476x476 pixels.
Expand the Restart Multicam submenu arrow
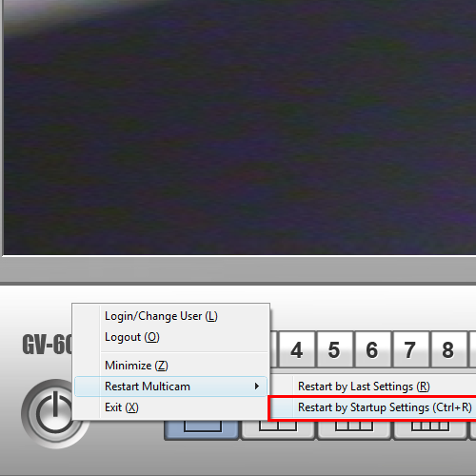[257, 387]
